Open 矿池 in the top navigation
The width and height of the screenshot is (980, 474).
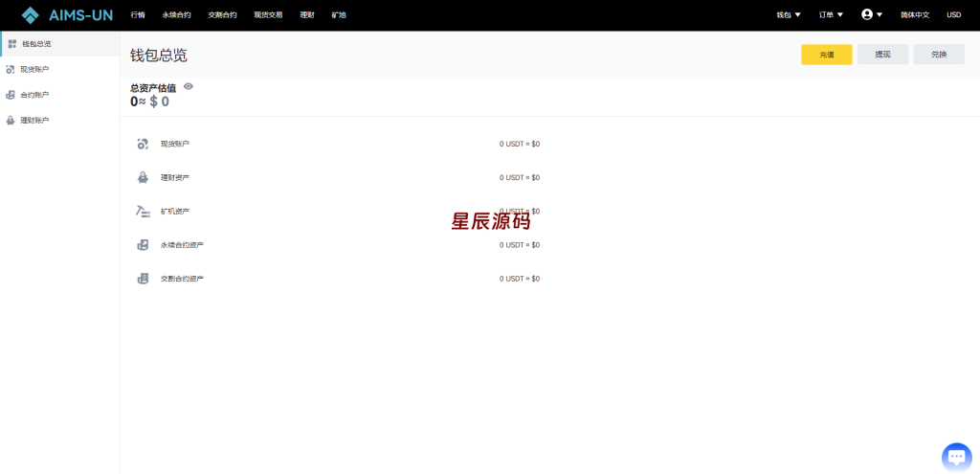[339, 15]
